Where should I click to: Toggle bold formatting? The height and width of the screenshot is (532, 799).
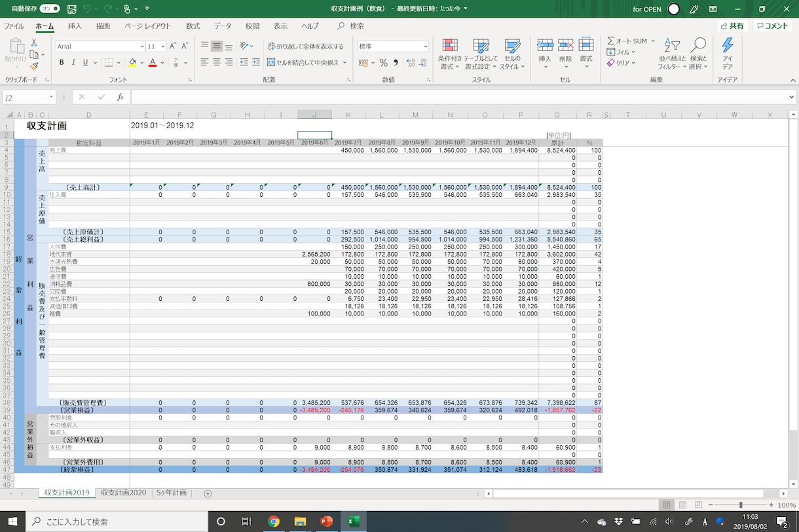coord(62,63)
